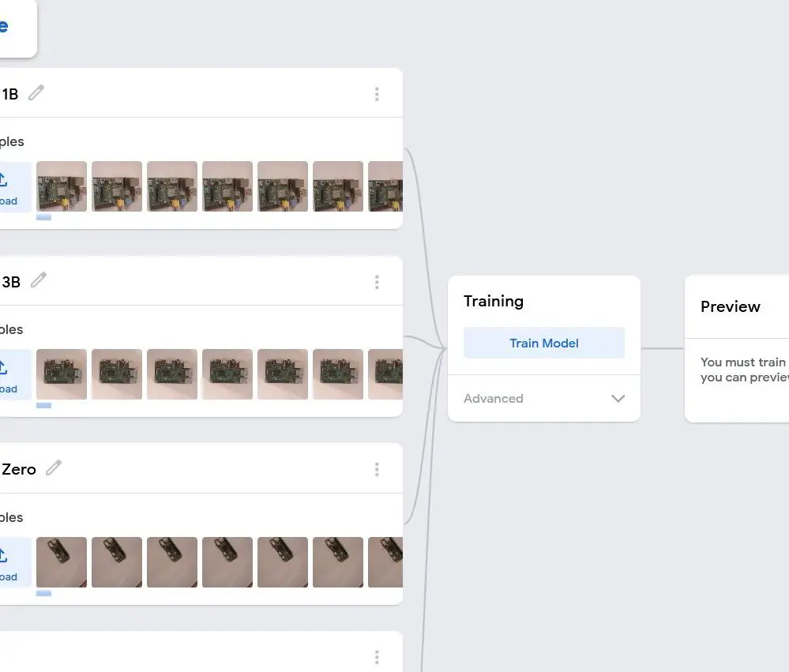Edit the 3B class name with pencil icon
789x672 pixels.
pos(38,280)
